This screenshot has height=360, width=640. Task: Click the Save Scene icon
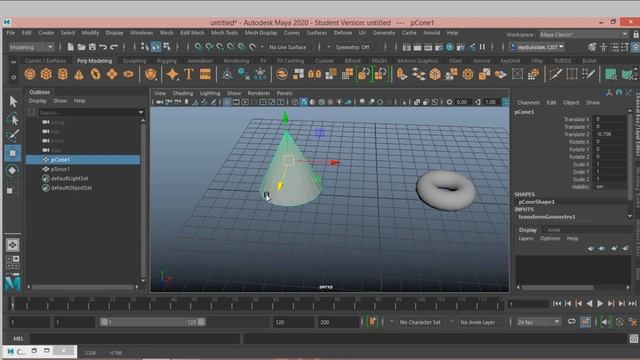click(x=92, y=47)
